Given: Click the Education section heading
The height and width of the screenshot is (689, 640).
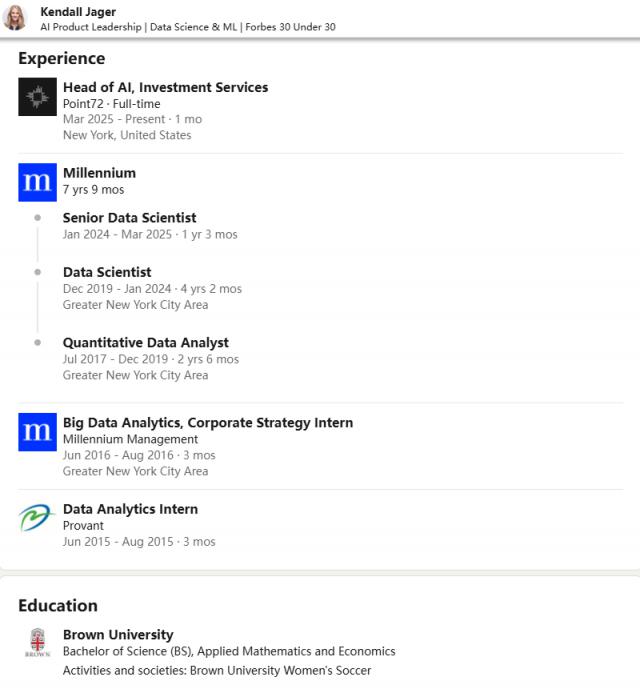Looking at the screenshot, I should tap(58, 605).
